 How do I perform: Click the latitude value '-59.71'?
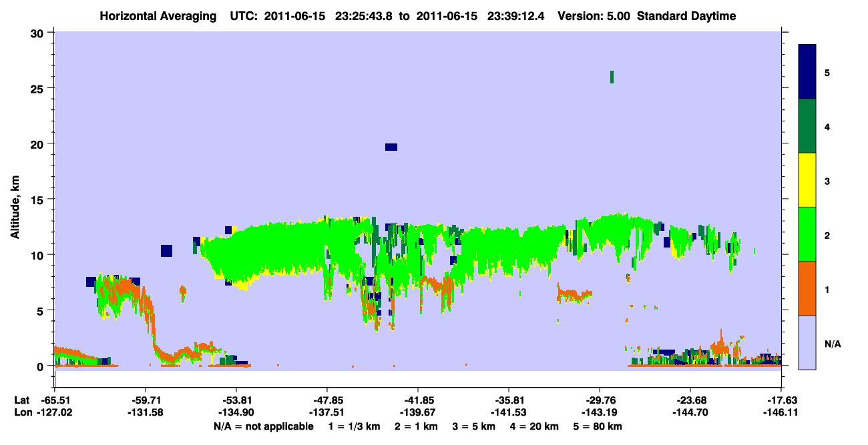145,400
